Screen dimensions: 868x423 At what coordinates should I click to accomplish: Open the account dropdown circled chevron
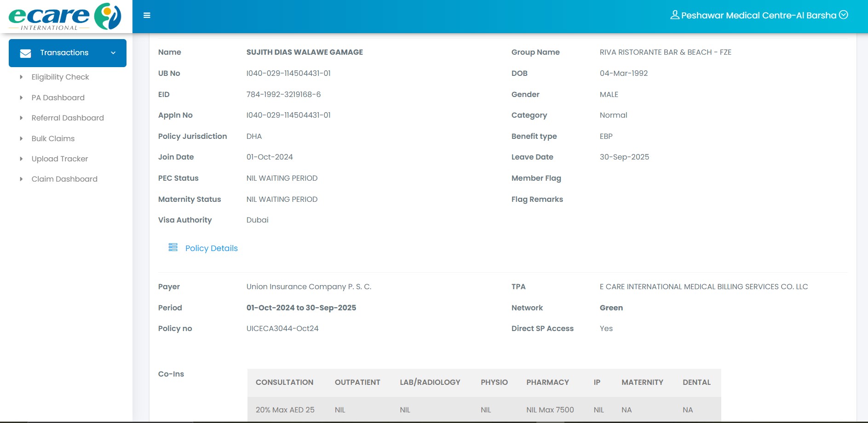[x=844, y=15]
